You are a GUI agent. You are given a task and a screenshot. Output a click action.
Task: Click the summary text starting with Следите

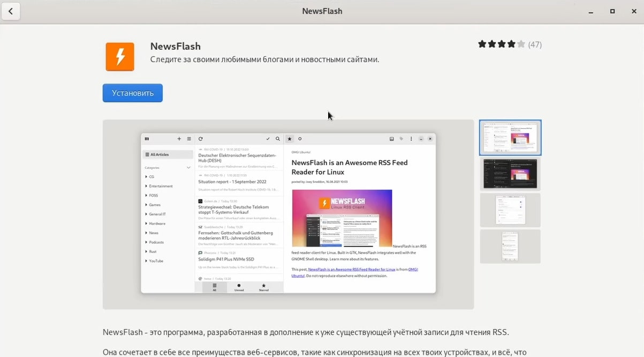point(265,59)
